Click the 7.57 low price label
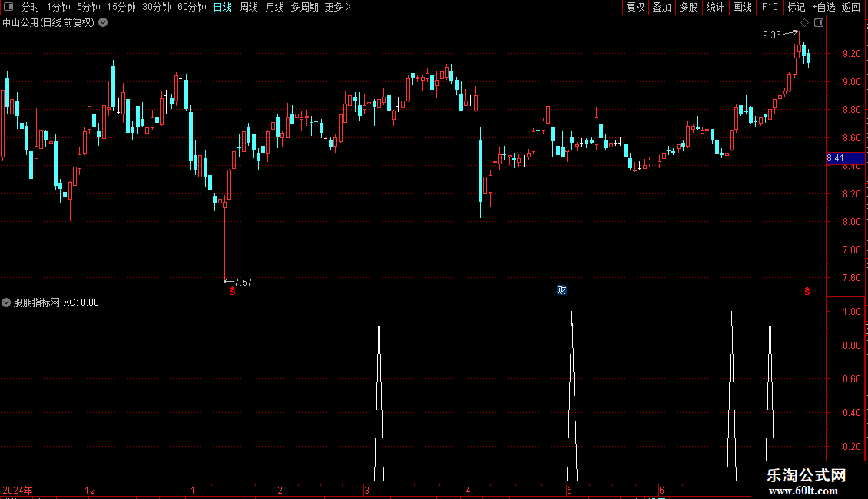Screen dimensions: 868x499 coord(243,283)
